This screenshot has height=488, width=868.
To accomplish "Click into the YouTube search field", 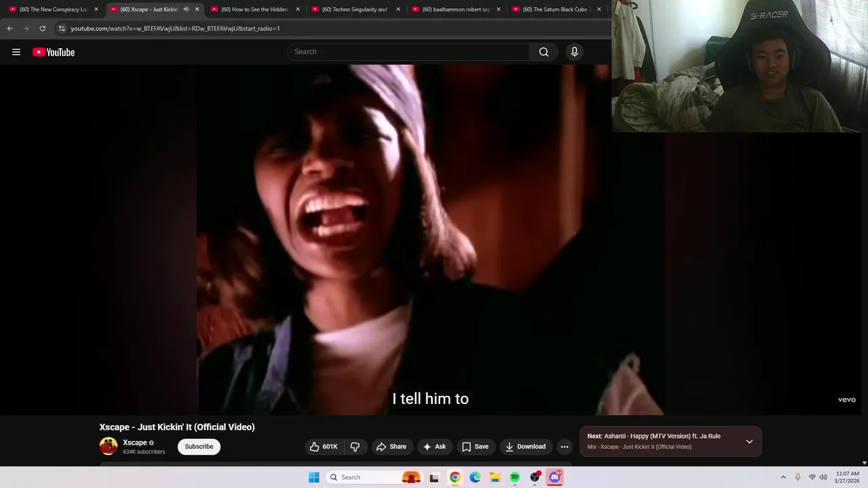I will (x=409, y=52).
